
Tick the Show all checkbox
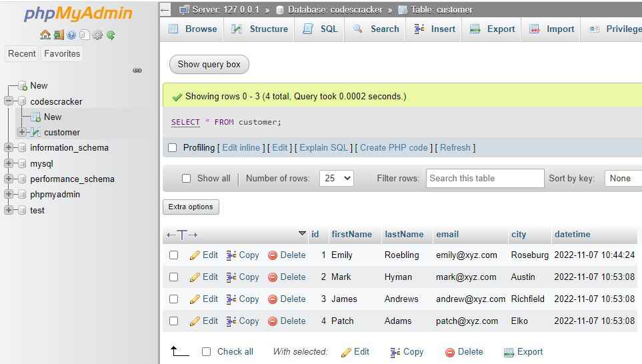186,178
